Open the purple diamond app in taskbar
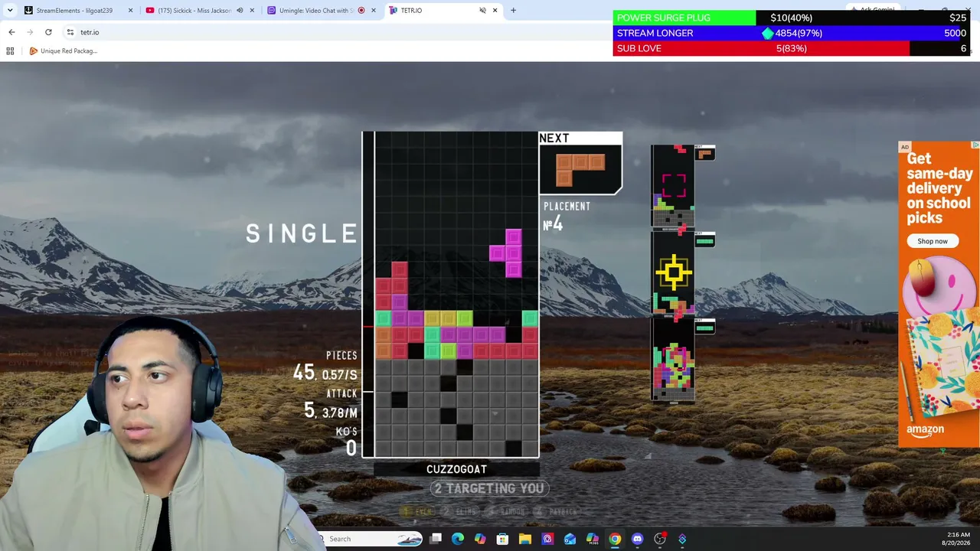 (x=682, y=539)
